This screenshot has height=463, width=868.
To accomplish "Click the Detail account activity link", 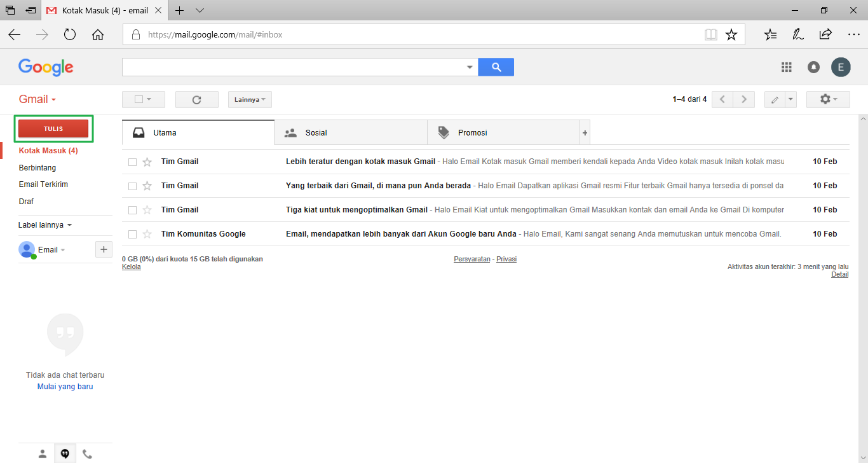I will [840, 275].
